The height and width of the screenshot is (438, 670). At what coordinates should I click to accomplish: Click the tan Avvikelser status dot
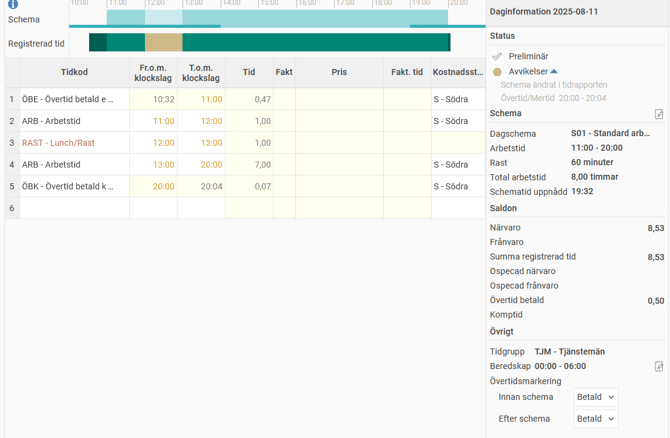[x=497, y=72]
